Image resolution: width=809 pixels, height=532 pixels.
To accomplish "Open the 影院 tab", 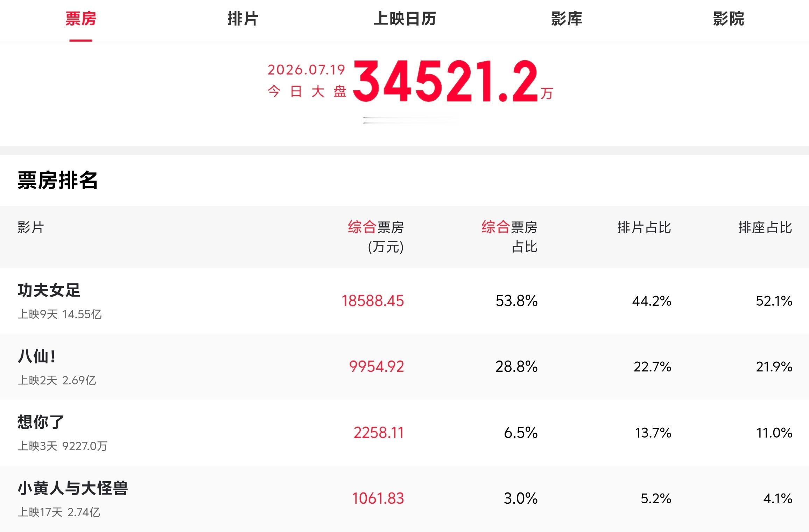I will pyautogui.click(x=729, y=19).
